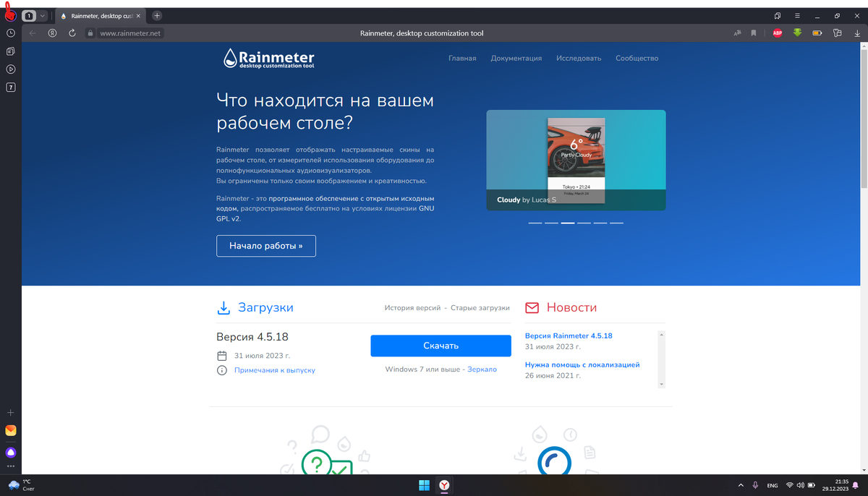Open the Windows Start button
The height and width of the screenshot is (496, 868).
point(424,484)
